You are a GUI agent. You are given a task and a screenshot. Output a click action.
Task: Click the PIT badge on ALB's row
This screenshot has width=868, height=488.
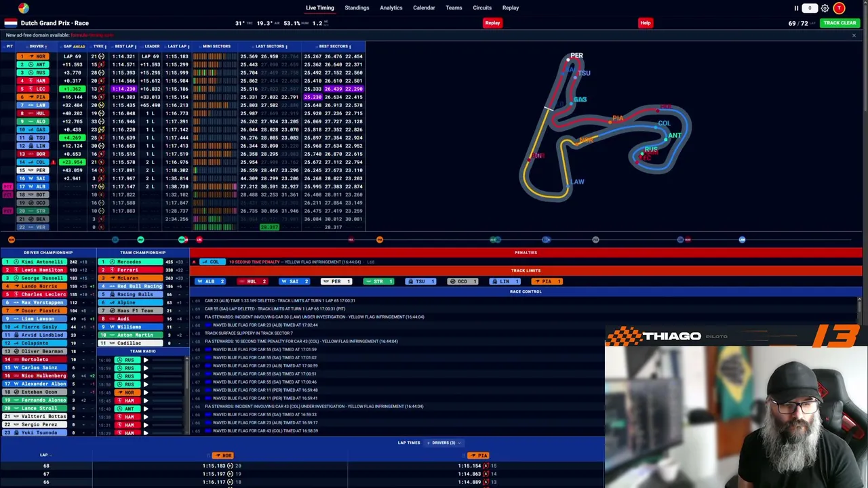click(x=8, y=186)
